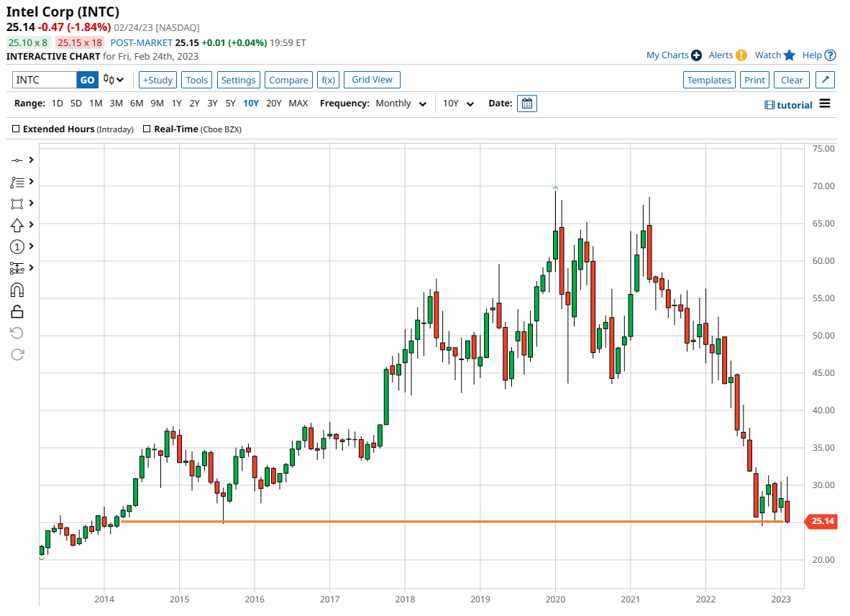Image resolution: width=850 pixels, height=616 pixels.
Task: Select the 5D range
Action: [x=76, y=104]
